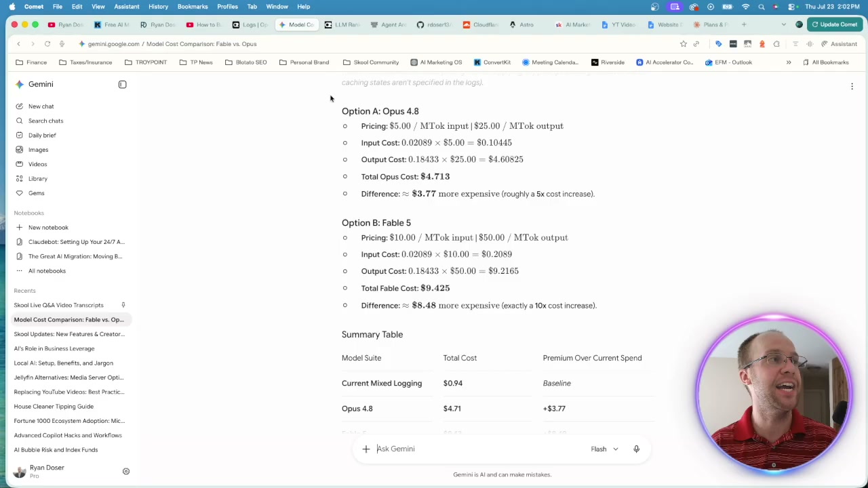Open the Library section
Image resolution: width=868 pixels, height=488 pixels.
(37, 179)
